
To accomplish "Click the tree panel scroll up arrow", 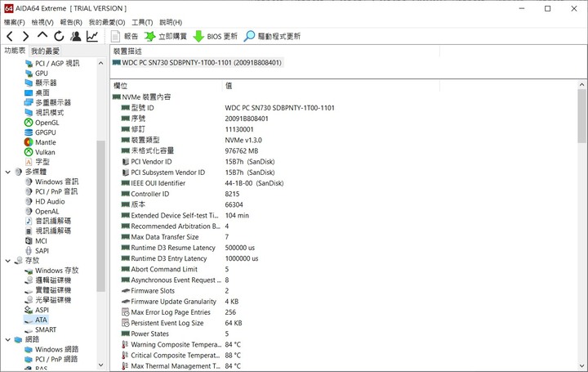I will pos(100,63).
